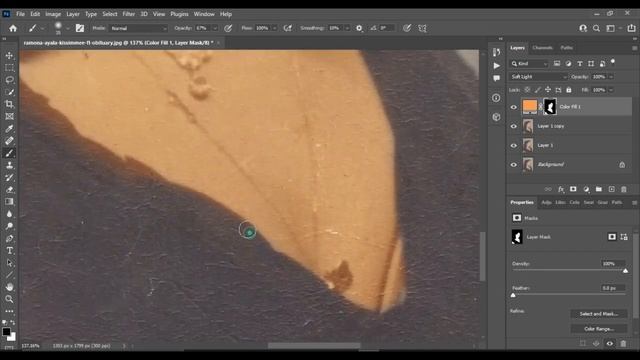Viewport: 640px width, 360px height.
Task: Toggle lock all for layer
Action: [569, 90]
